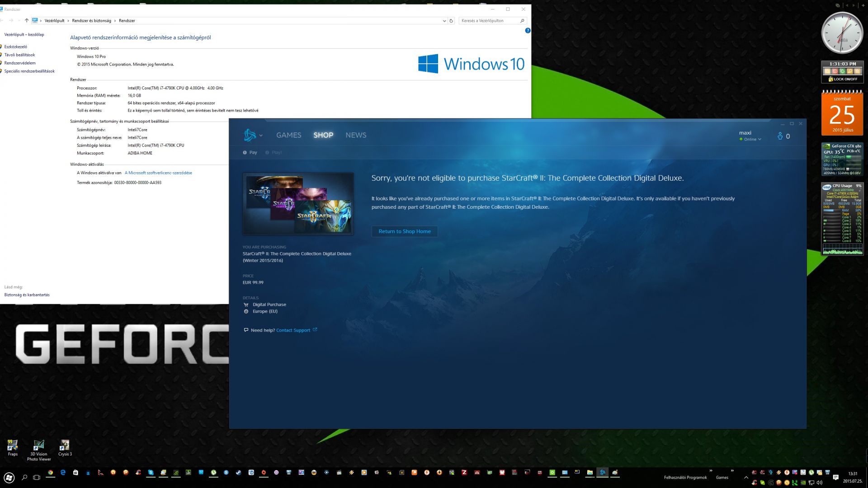Open Skype from the taskbar
868x488 pixels.
coord(151,473)
